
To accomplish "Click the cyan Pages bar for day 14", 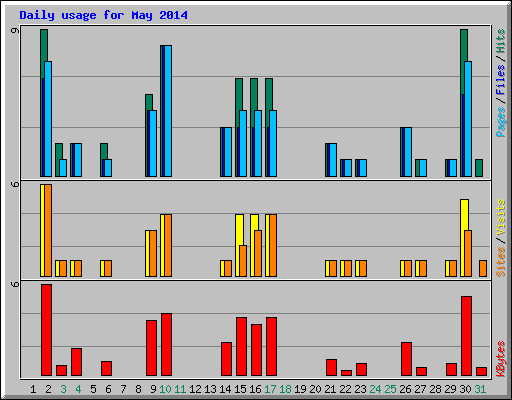I will 228,152.
